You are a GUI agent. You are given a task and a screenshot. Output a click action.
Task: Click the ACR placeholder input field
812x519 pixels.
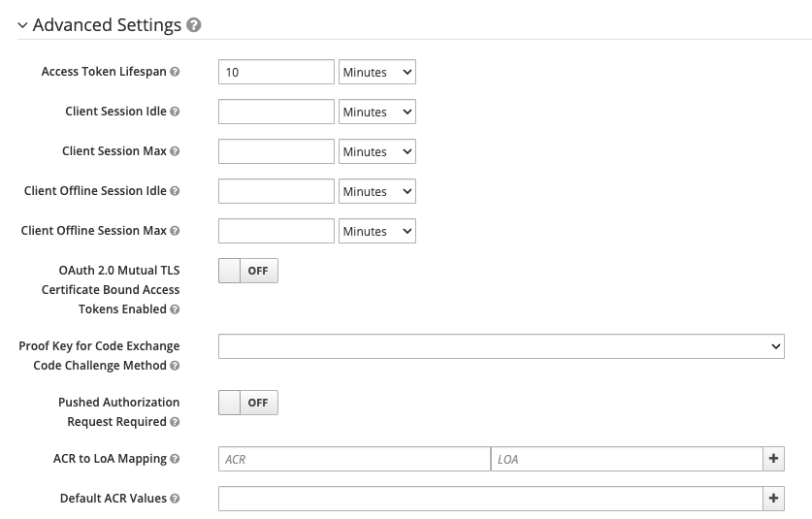point(355,459)
